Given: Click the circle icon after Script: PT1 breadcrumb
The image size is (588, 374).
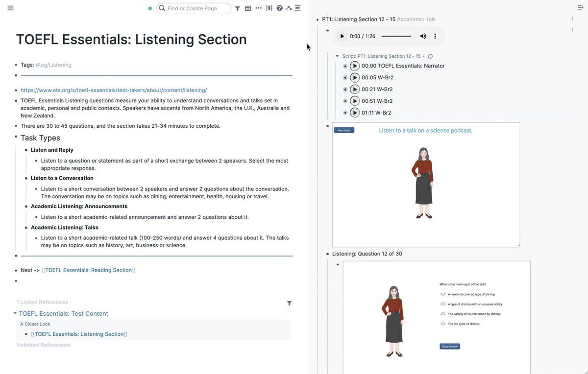Looking at the screenshot, I should click(x=430, y=56).
